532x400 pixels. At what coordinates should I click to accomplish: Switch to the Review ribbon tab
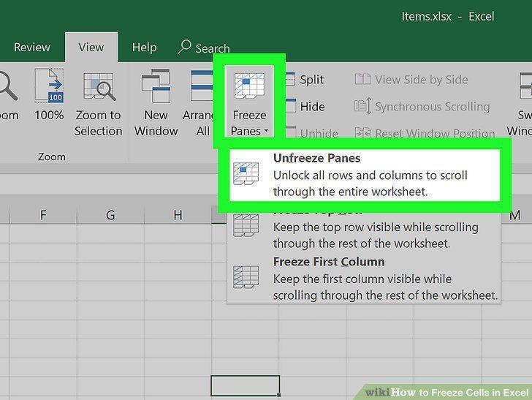click(x=32, y=47)
